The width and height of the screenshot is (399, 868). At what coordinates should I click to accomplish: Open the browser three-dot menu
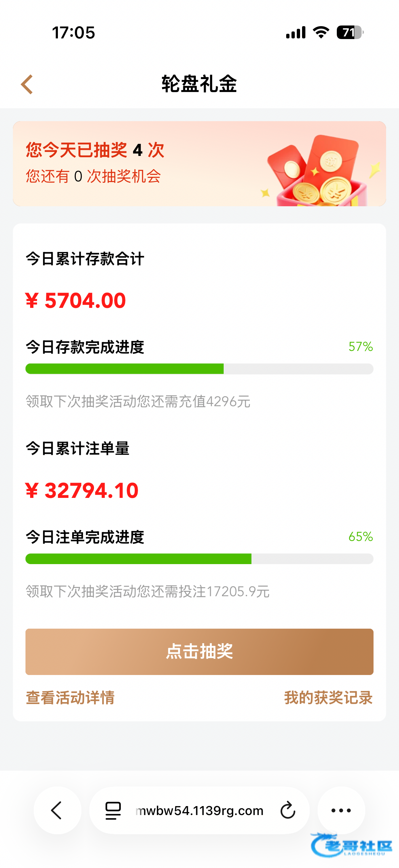coord(341,810)
